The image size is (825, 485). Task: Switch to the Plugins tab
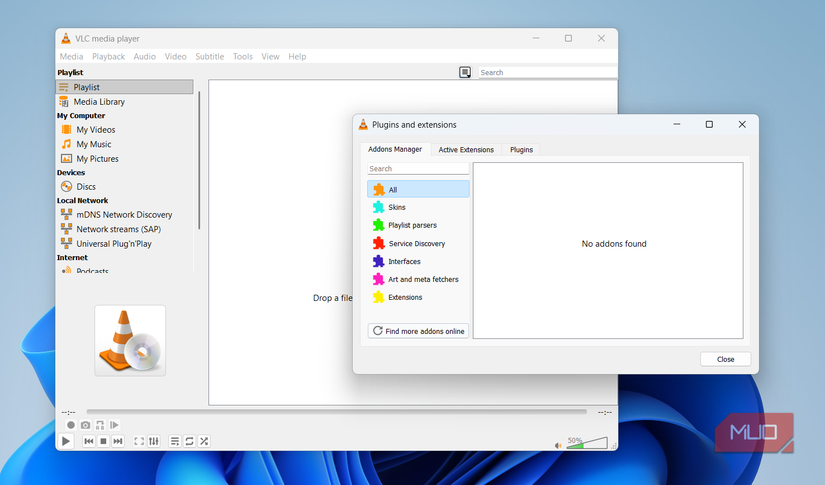pyautogui.click(x=521, y=150)
